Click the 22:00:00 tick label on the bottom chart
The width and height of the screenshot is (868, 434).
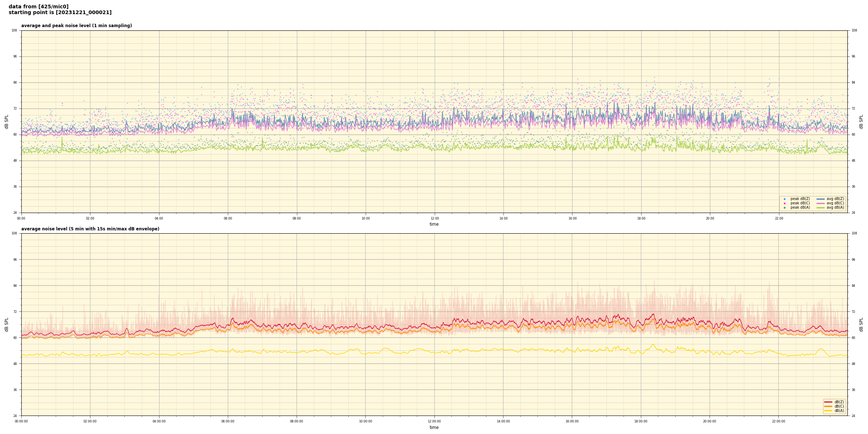pyautogui.click(x=779, y=421)
